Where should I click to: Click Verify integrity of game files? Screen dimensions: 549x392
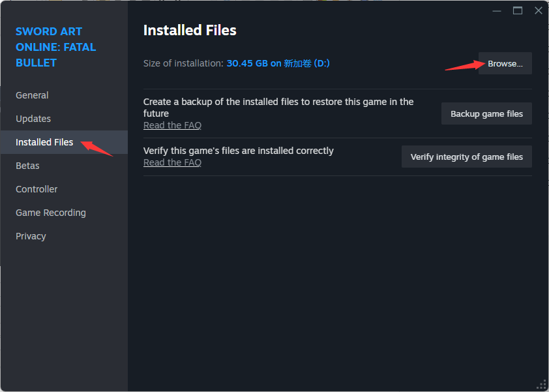(x=466, y=157)
